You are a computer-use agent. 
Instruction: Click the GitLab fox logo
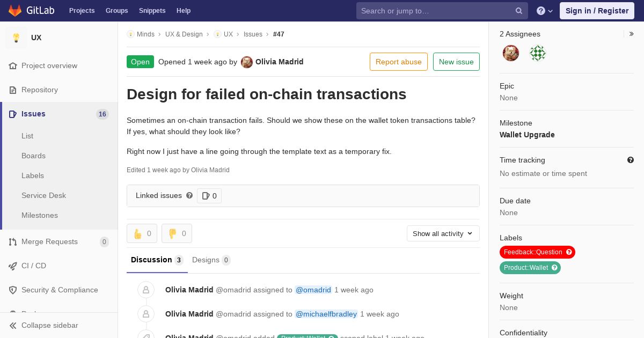pos(15,10)
